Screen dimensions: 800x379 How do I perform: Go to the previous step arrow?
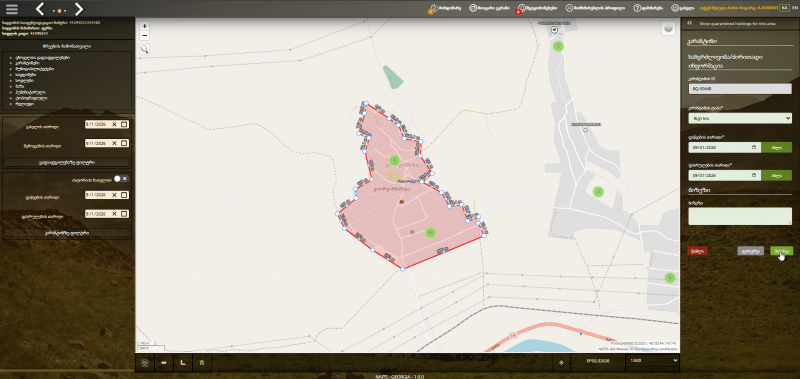[x=40, y=9]
